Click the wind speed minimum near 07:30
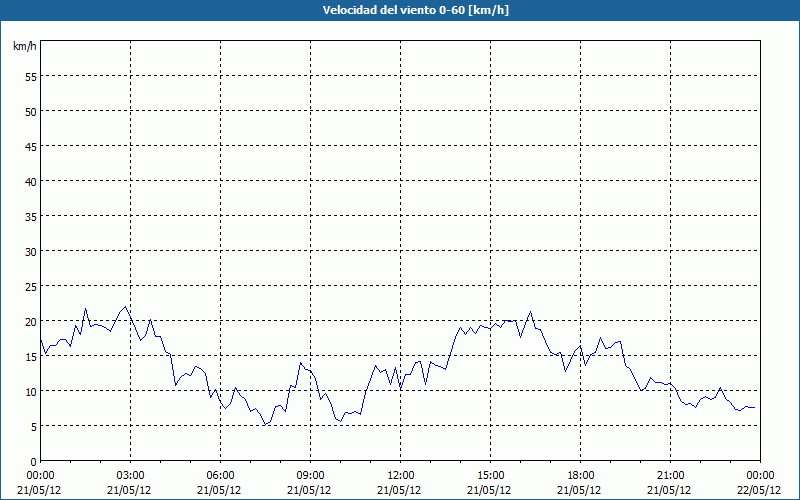This screenshot has width=800, height=500. (265, 424)
